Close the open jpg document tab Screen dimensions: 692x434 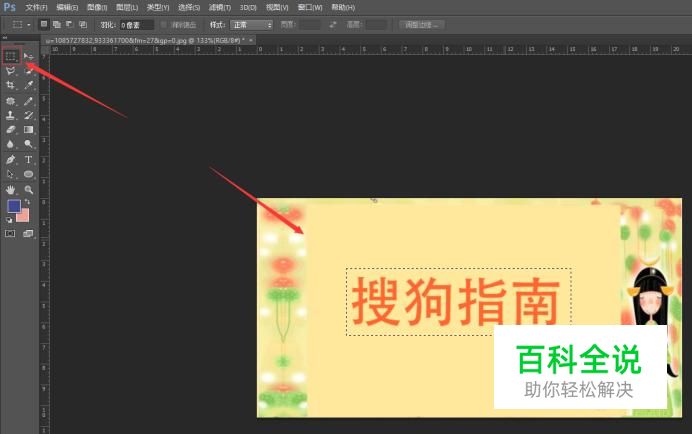251,40
